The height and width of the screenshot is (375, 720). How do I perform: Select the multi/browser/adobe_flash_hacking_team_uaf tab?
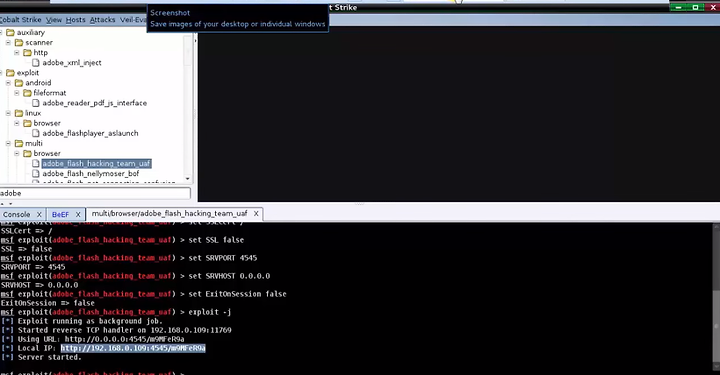click(169, 213)
